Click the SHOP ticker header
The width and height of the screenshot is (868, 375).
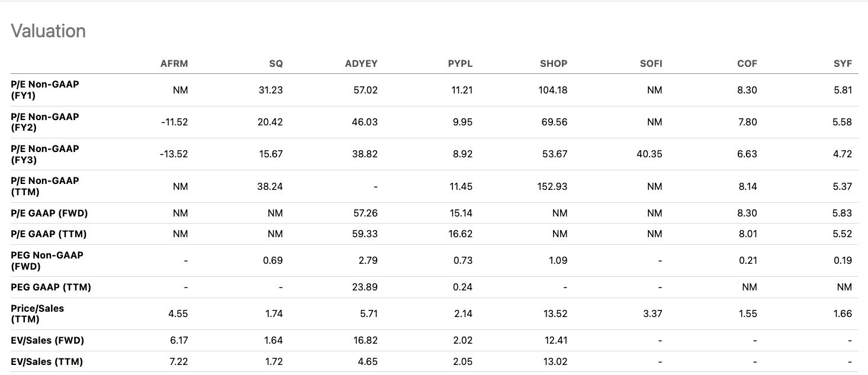[554, 63]
